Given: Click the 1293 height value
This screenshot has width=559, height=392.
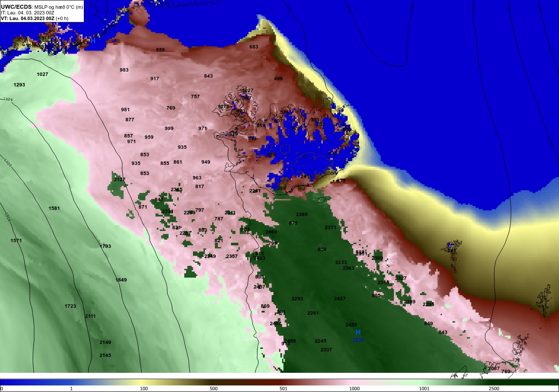Looking at the screenshot, I should pos(19,85).
